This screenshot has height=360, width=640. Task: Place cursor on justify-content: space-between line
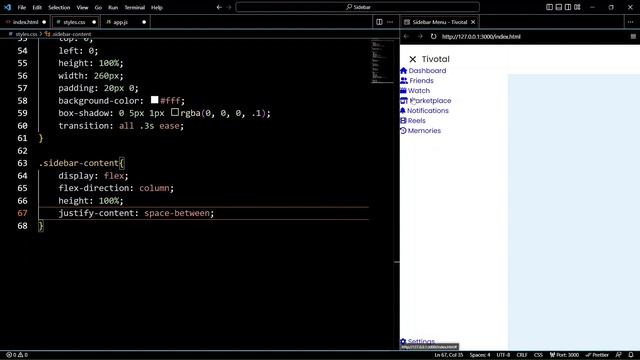coord(204,213)
